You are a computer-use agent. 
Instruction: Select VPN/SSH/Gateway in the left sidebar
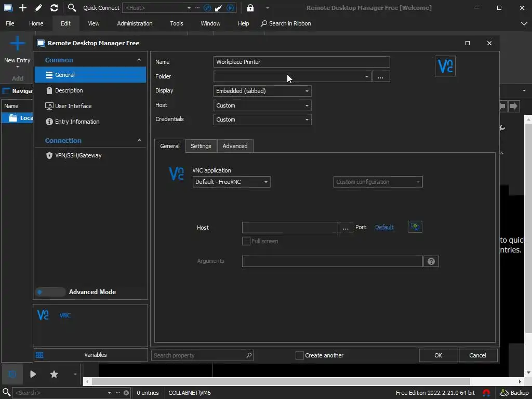(x=90, y=155)
